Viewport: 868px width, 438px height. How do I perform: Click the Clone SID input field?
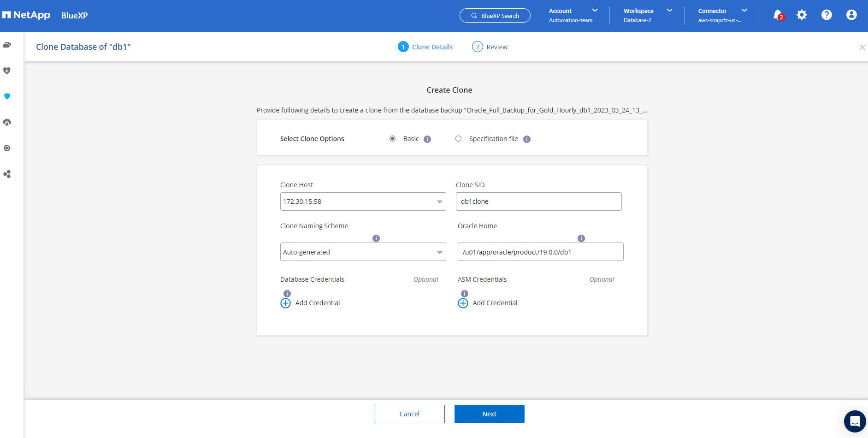(x=538, y=201)
